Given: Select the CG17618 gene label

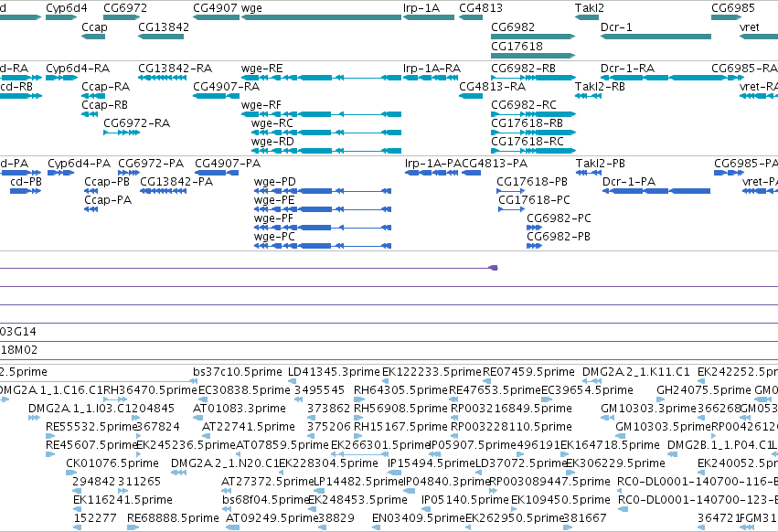Looking at the screenshot, I should (517, 46).
